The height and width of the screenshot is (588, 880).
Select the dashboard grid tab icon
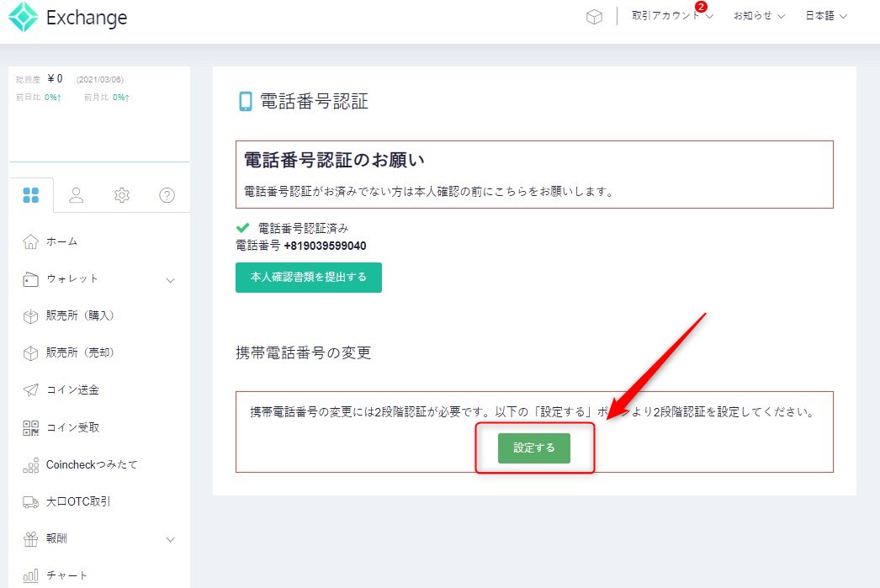click(x=31, y=195)
